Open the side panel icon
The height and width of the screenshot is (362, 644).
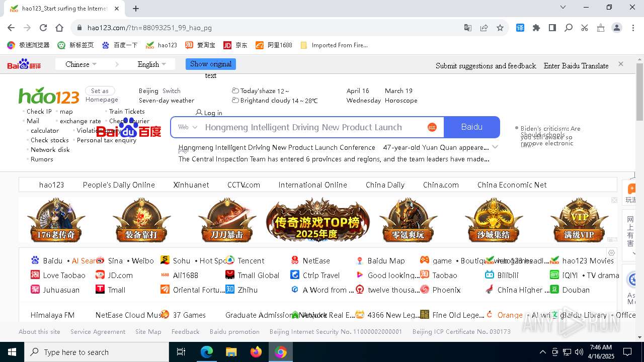click(552, 28)
